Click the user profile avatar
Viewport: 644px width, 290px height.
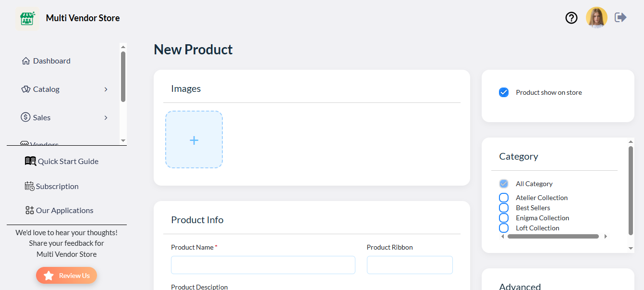coord(596,18)
